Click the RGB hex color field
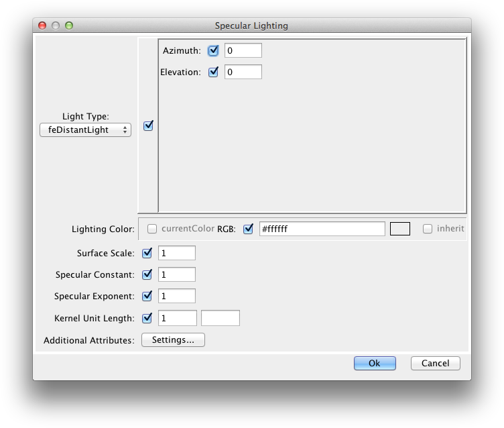Screen dimensions: 504x428 click(322, 229)
